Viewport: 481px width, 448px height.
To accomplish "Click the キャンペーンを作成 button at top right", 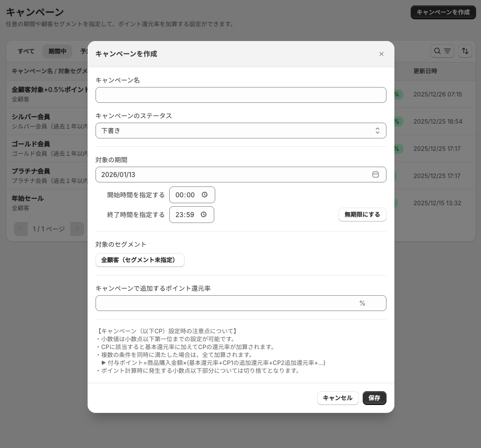I will click(x=442, y=12).
